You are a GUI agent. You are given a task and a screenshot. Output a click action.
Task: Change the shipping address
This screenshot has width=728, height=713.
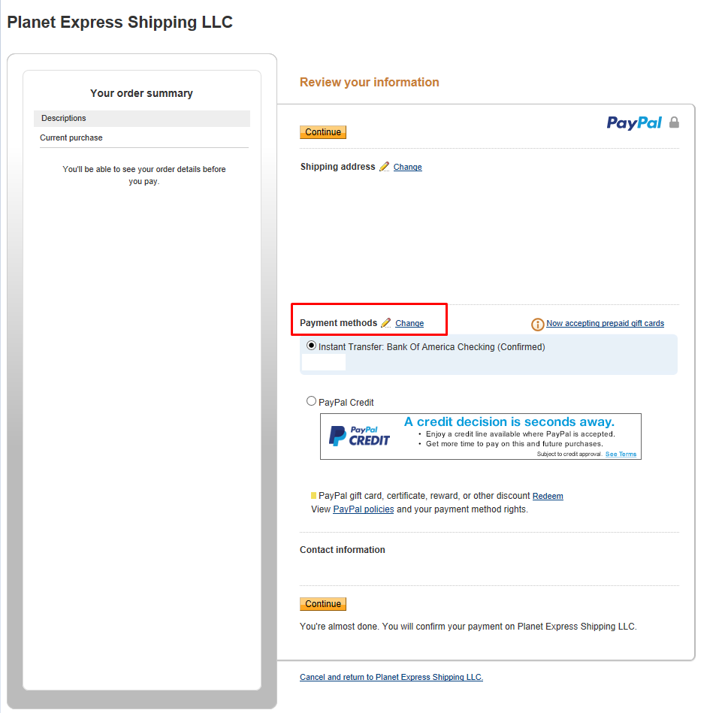[408, 167]
